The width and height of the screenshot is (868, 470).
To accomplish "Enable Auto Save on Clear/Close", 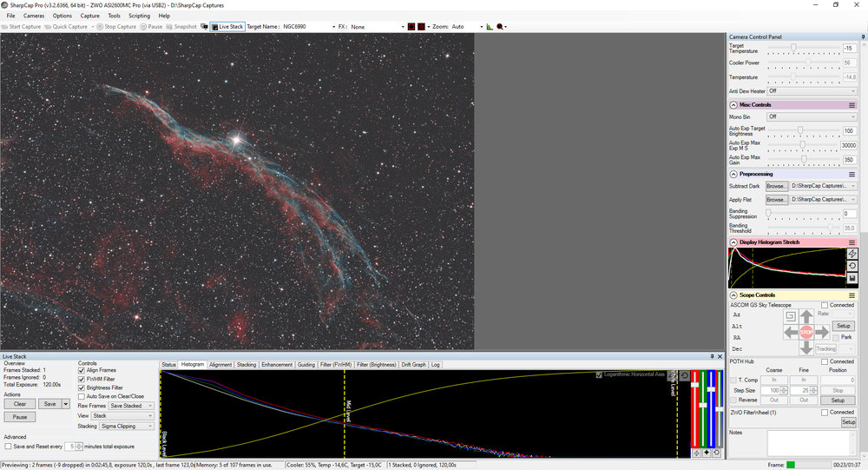I will [x=82, y=396].
